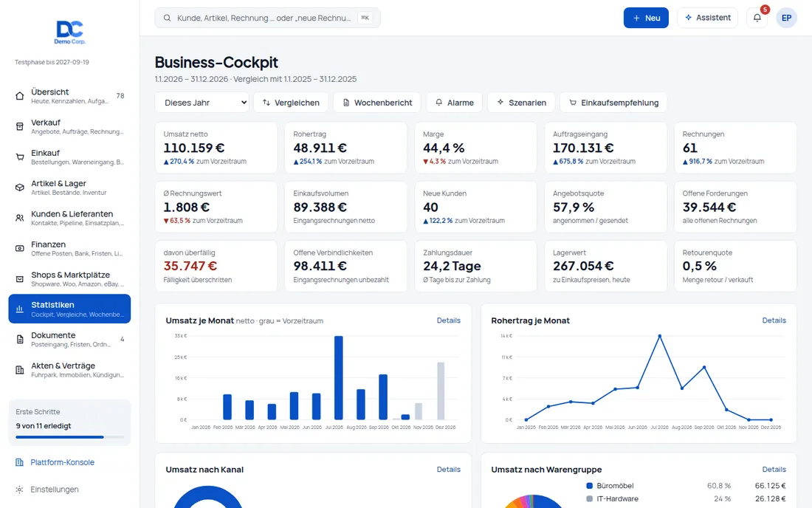Click the davon überfällig 35.747 € card
The height and width of the screenshot is (508, 812).
click(x=216, y=266)
